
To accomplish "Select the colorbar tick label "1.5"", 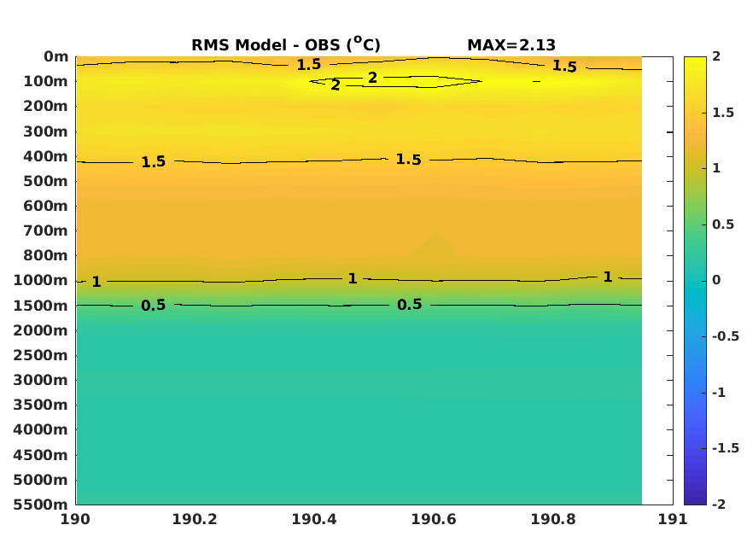I will 723,113.
